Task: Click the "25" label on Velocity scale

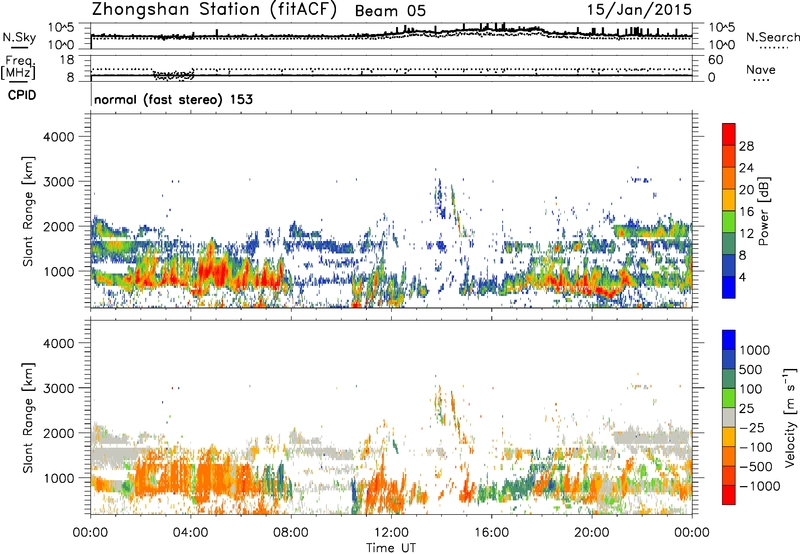Action: pyautogui.click(x=747, y=408)
